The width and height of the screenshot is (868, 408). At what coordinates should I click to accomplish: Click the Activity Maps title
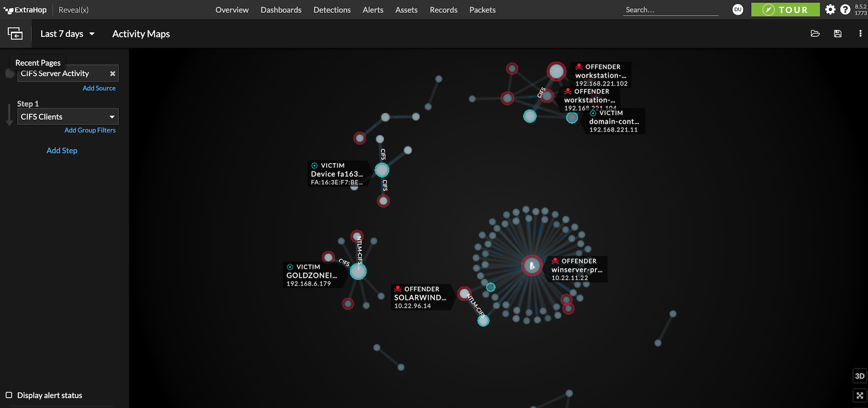(141, 34)
